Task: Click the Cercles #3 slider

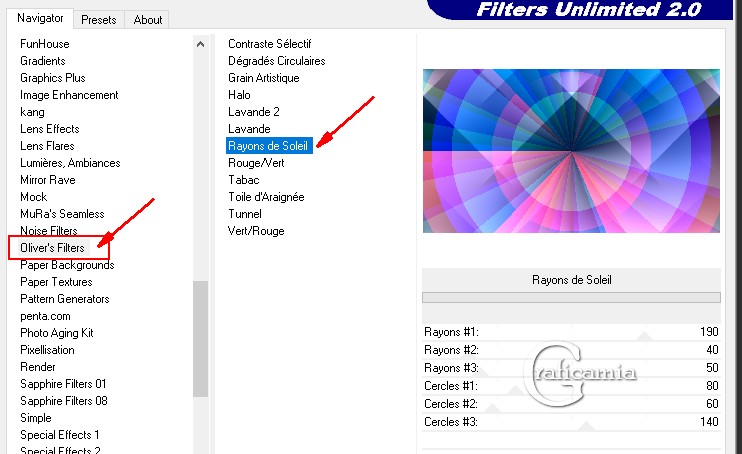Action: pyautogui.click(x=571, y=422)
